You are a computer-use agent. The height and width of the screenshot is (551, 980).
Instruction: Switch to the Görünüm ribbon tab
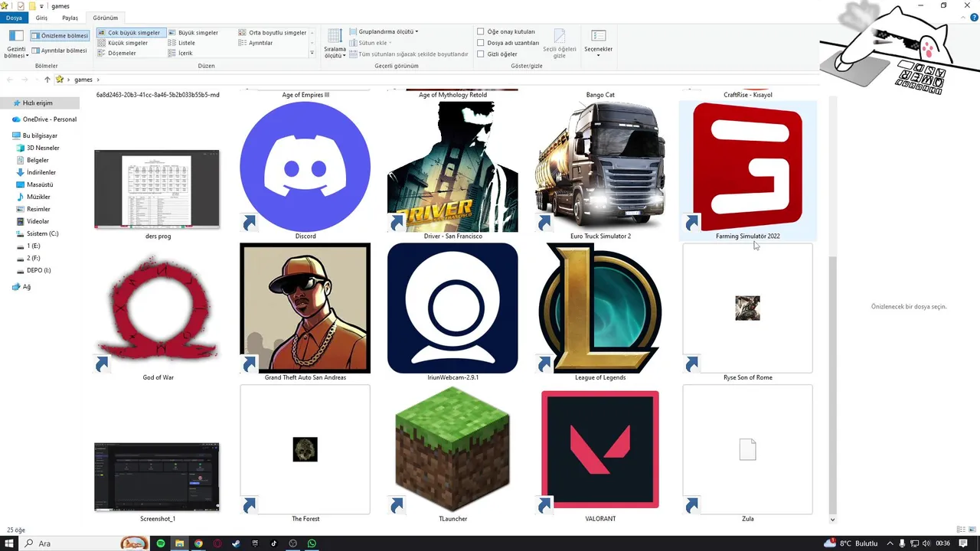(x=106, y=18)
